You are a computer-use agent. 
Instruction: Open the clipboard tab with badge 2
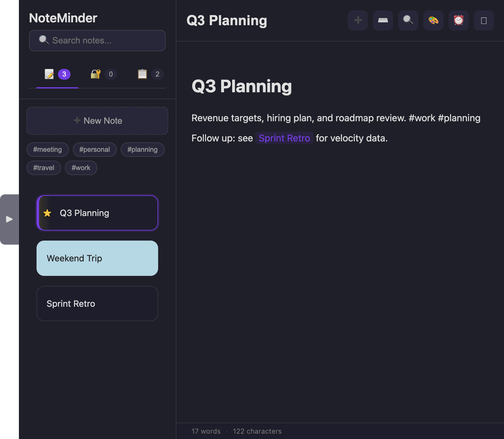[151, 74]
